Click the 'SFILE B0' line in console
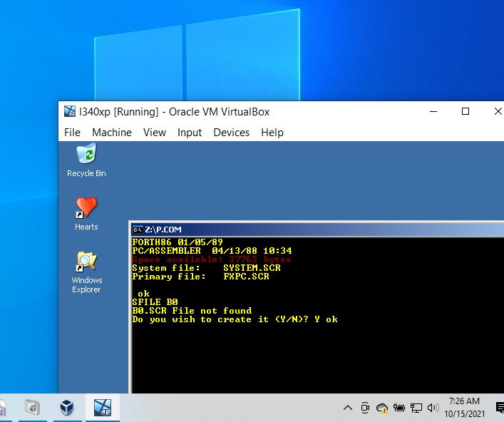504x422 pixels. pos(155,302)
